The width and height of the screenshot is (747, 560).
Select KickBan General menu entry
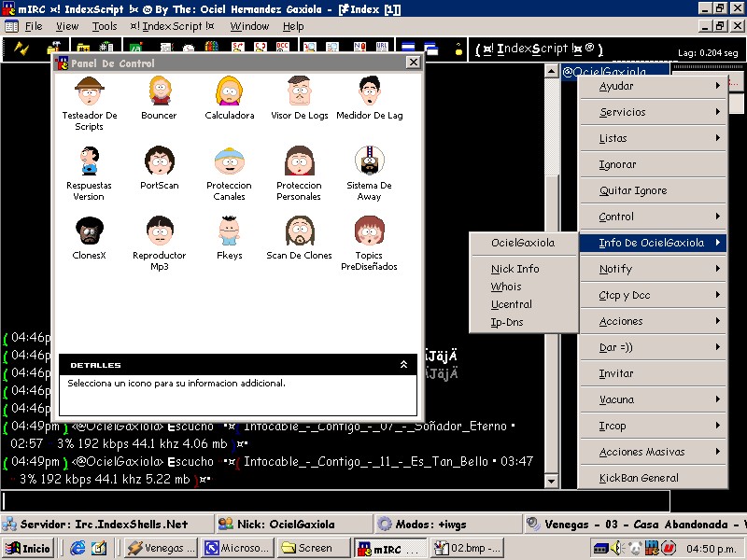click(639, 478)
